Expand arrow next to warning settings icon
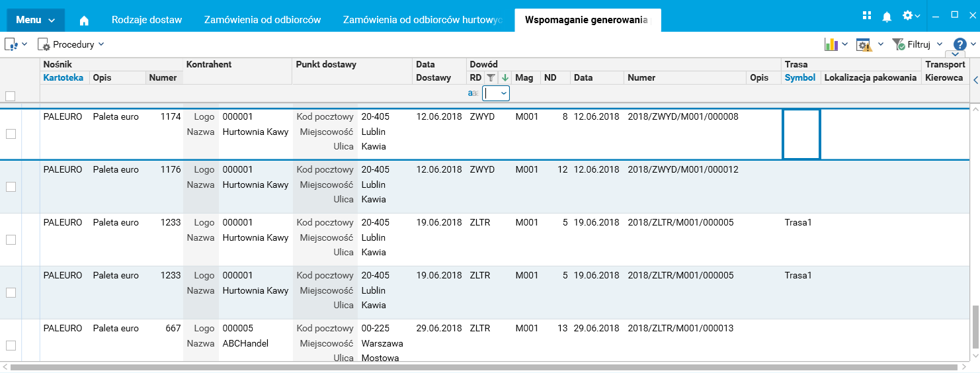The width and height of the screenshot is (980, 373). (880, 44)
